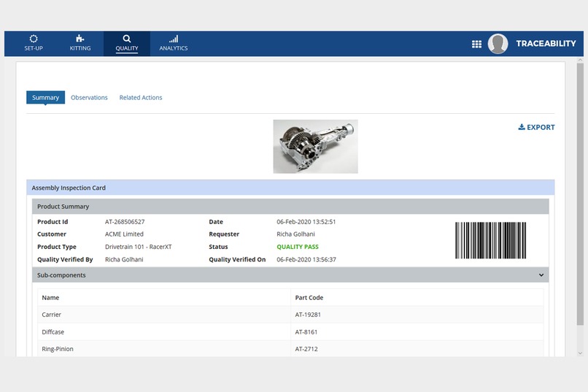
Task: Click the scrollbar down arrow
Action: point(580,353)
